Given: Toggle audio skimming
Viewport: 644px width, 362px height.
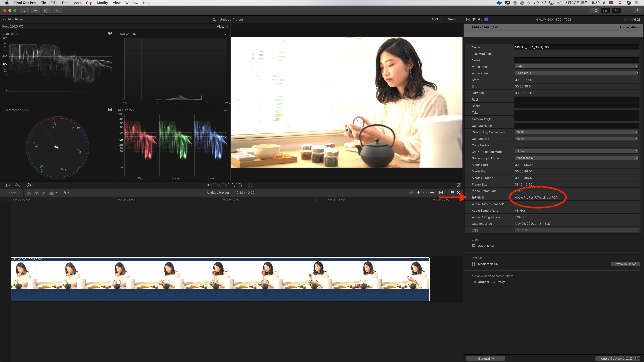Looking at the screenshot, I should [418, 193].
